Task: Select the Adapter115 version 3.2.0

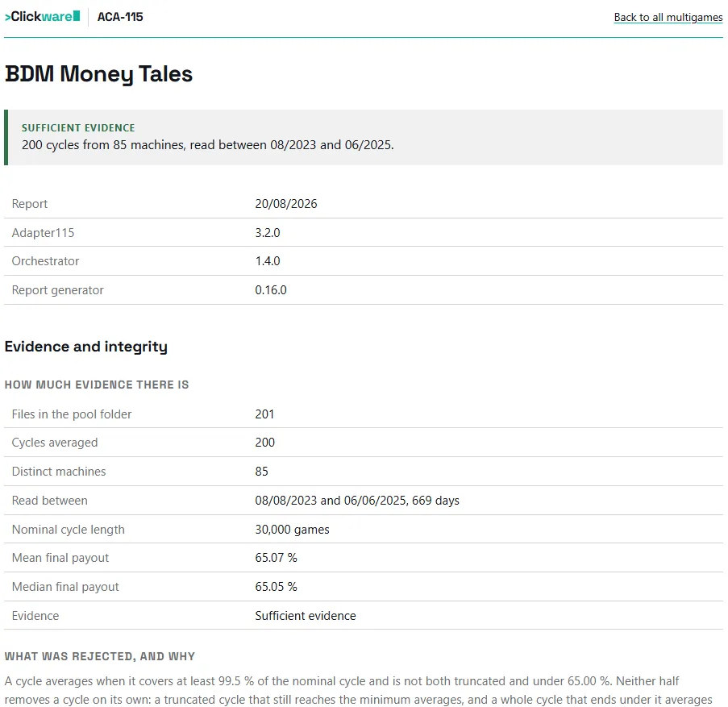Action: (x=268, y=232)
